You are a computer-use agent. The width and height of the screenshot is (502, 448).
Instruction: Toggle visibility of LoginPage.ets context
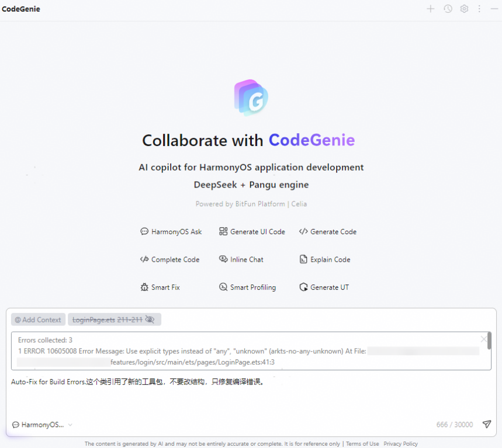150,319
